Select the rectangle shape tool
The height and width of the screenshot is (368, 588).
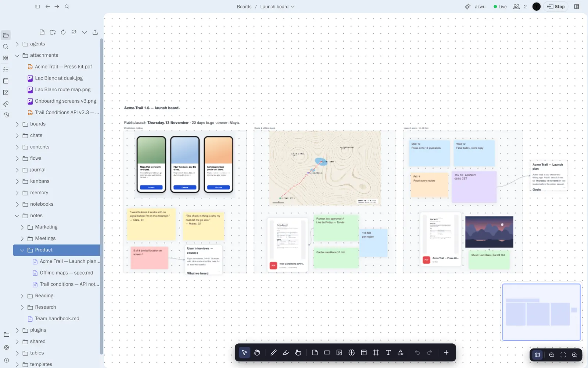pos(327,353)
